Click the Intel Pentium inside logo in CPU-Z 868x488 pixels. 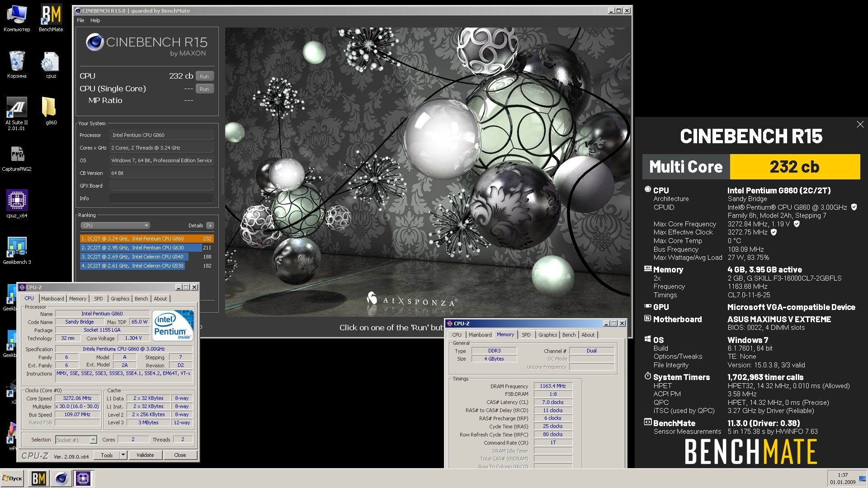coord(173,325)
